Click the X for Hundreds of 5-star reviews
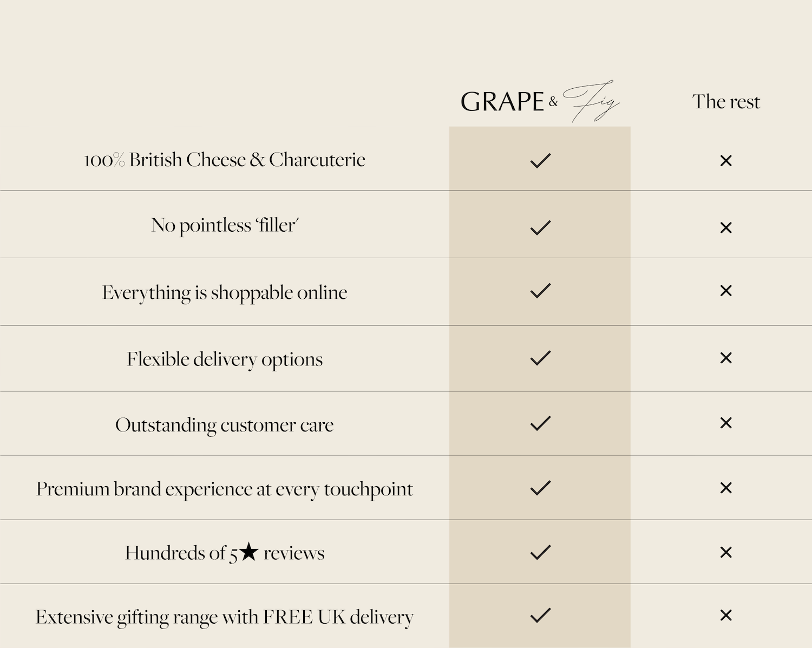This screenshot has width=812, height=648. [x=726, y=552]
